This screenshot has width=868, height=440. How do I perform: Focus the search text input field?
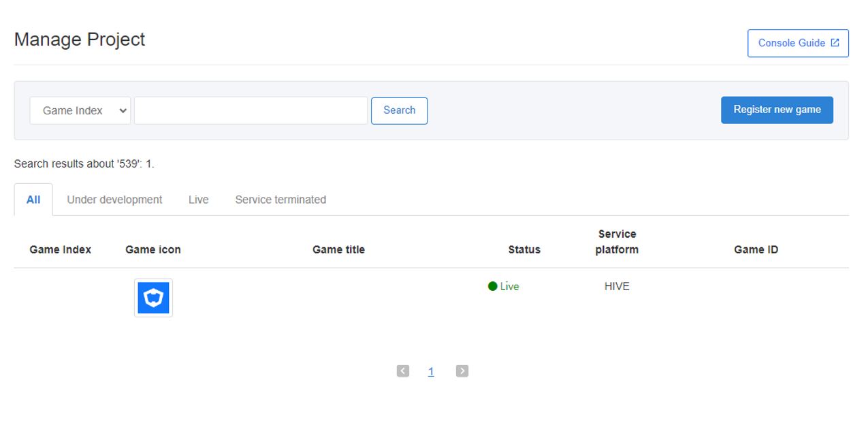tap(251, 110)
